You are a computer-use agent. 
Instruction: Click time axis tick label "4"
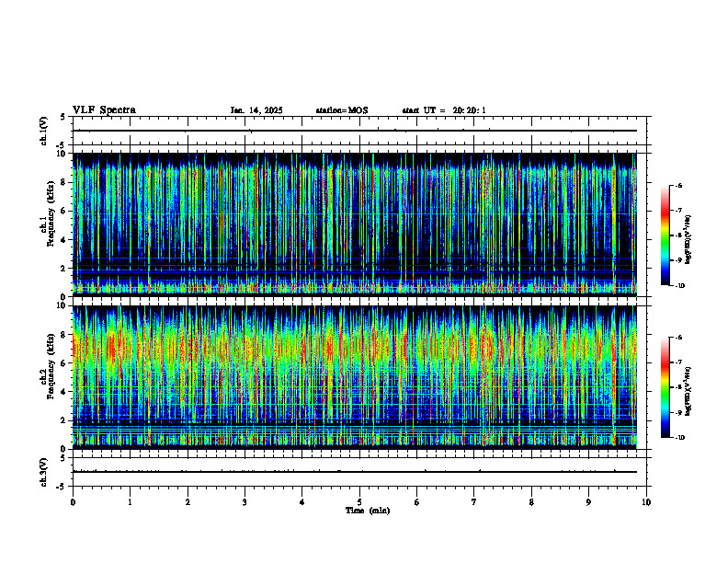pyautogui.click(x=301, y=502)
